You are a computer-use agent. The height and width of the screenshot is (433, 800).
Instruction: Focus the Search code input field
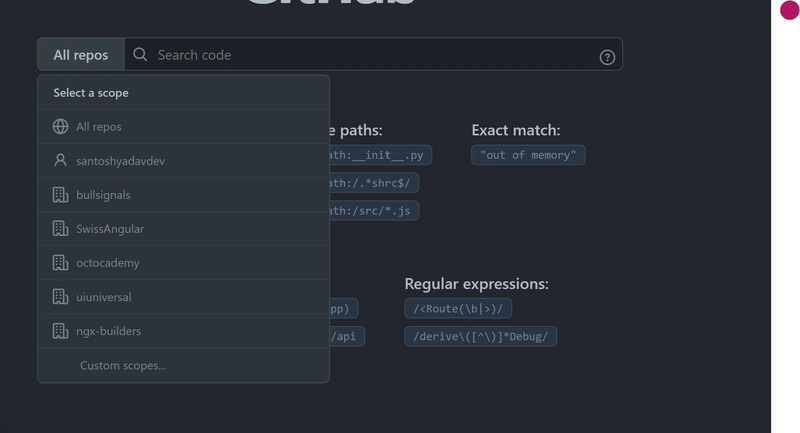point(370,55)
